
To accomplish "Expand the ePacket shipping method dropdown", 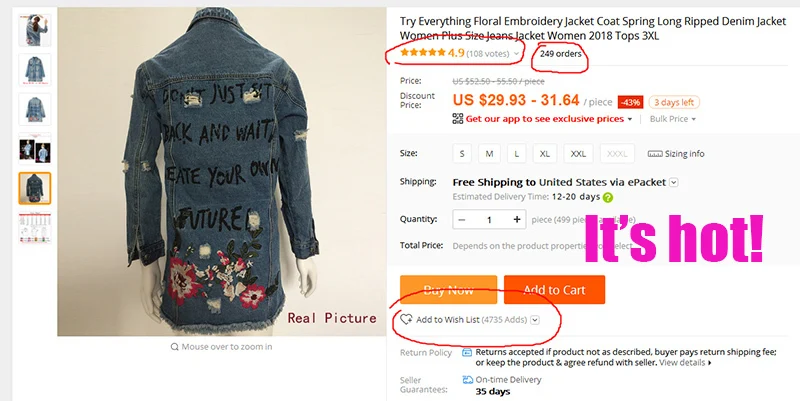I will [x=673, y=183].
